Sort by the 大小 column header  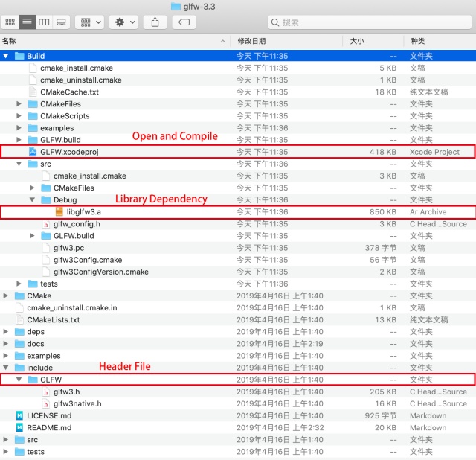click(x=373, y=41)
